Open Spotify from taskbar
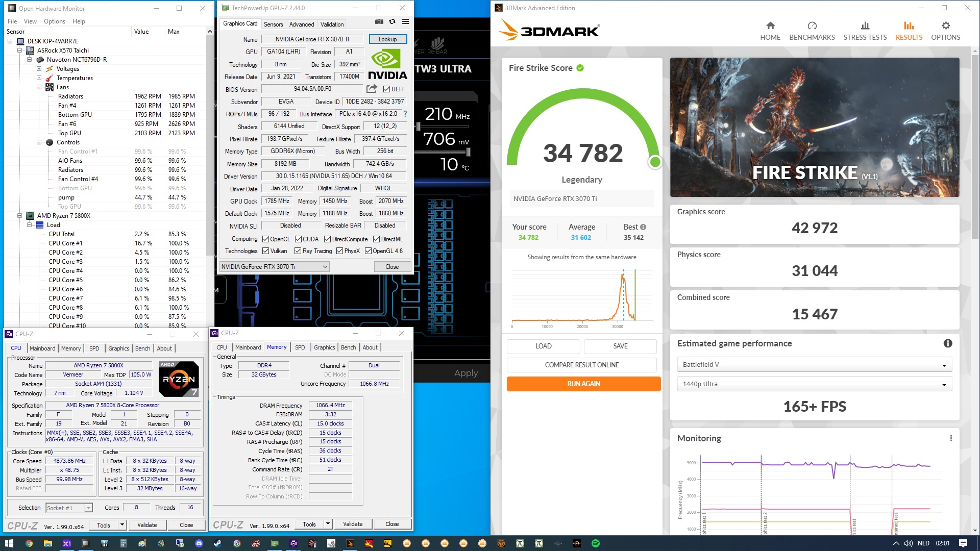 click(596, 543)
